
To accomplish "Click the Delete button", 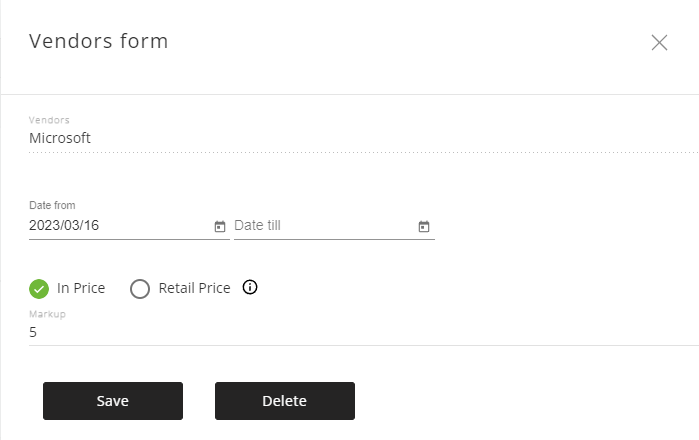I will pos(285,401).
